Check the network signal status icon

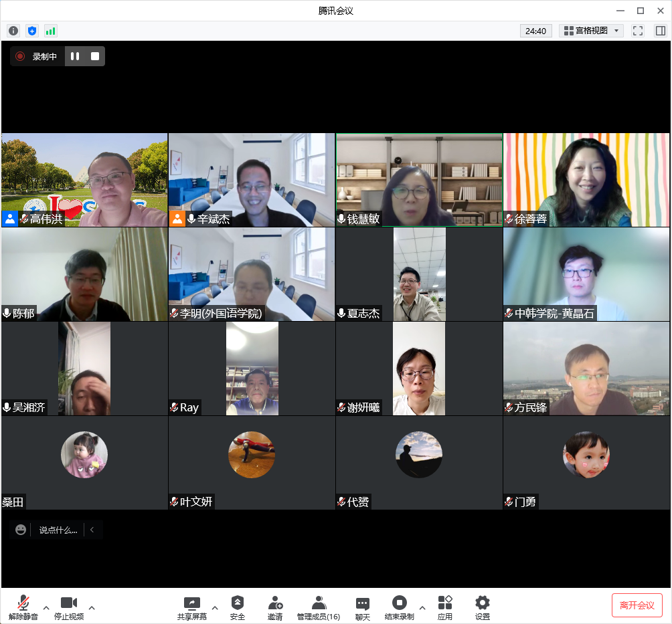pos(51,31)
